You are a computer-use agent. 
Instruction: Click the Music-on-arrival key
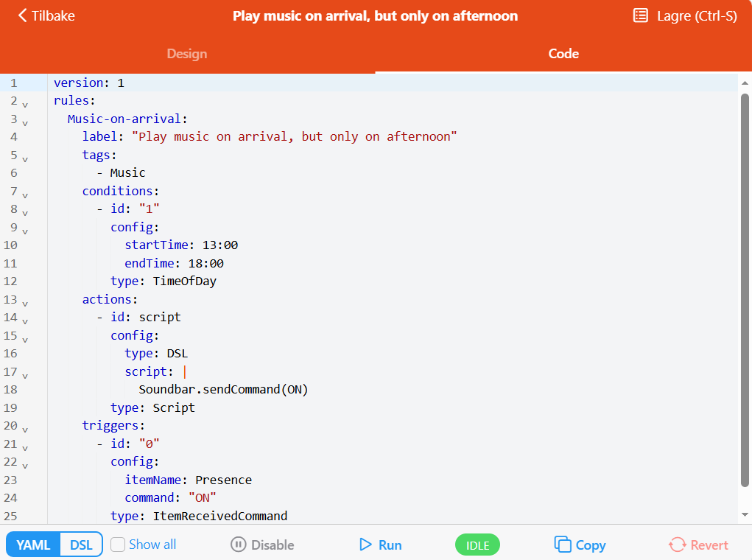(x=124, y=119)
